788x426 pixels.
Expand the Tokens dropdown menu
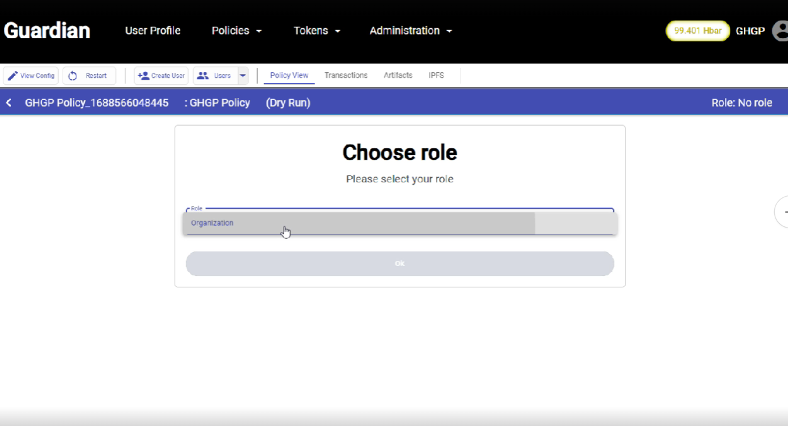(317, 31)
